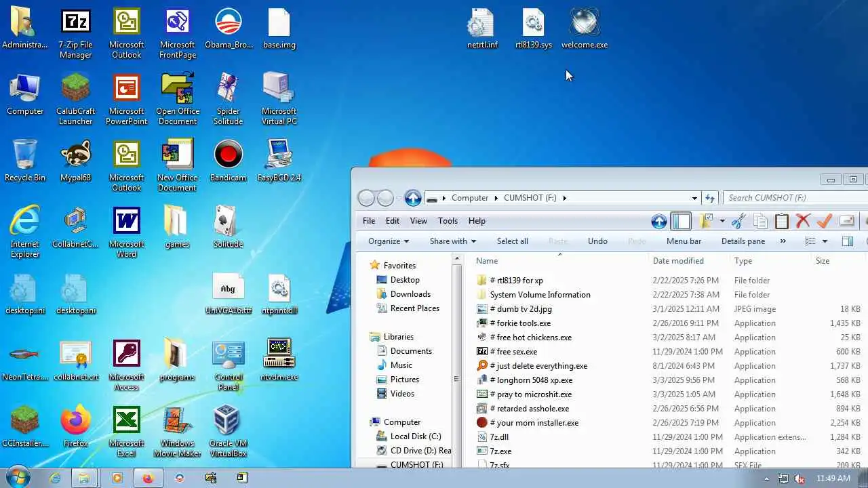Click the Details pane command button
The image size is (868, 488).
pos(743,241)
